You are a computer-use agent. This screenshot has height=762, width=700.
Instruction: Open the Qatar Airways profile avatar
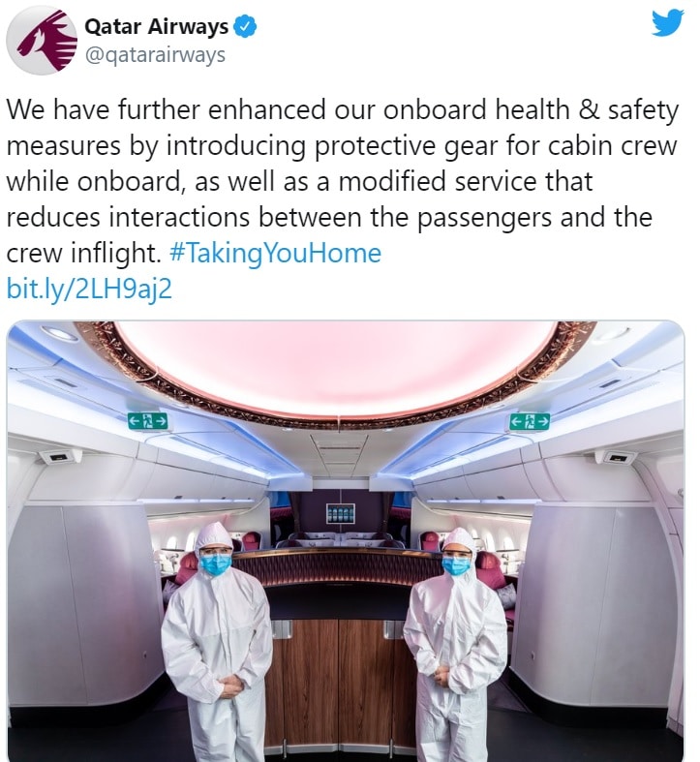pyautogui.click(x=42, y=41)
